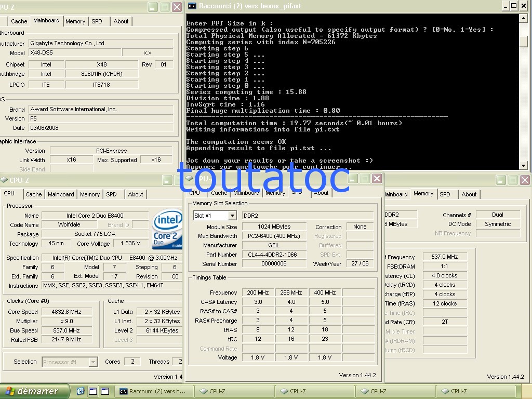Screen dimensions: 532x399
Task: Open the SPD tab in the top-left CPU-Z window
Action: (x=97, y=21)
